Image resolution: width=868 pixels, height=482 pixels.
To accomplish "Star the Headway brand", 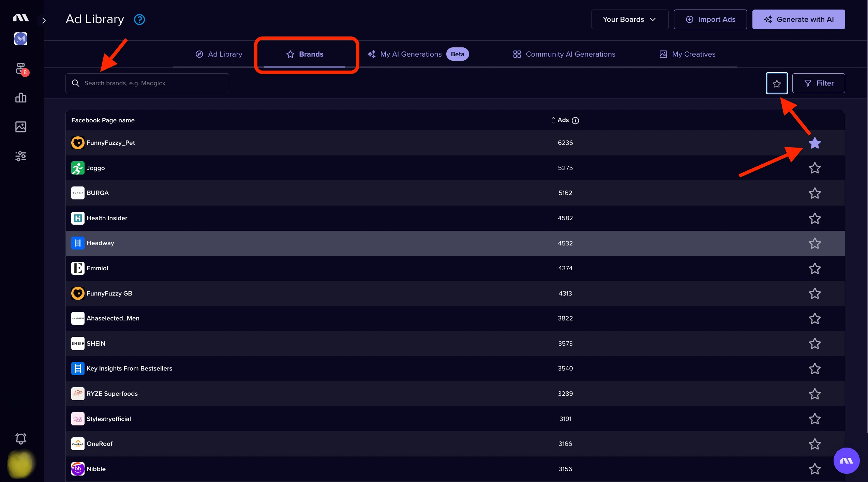I will (x=814, y=243).
